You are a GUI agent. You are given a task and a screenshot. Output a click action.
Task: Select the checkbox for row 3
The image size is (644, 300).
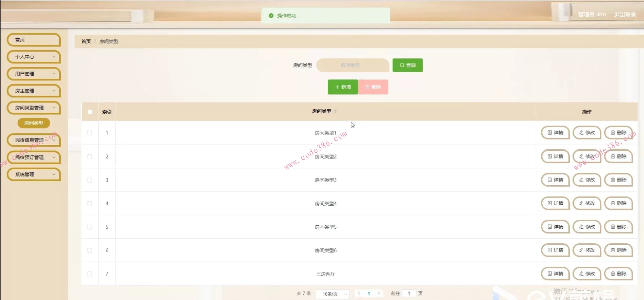(x=89, y=180)
